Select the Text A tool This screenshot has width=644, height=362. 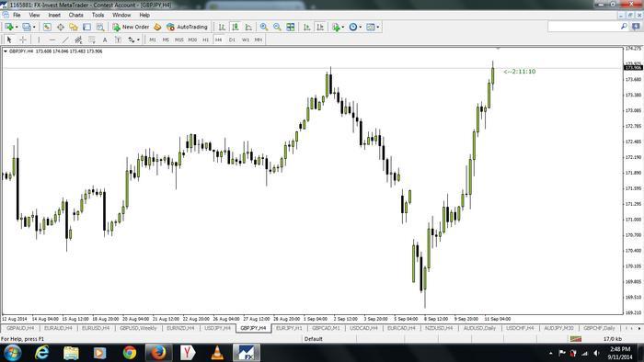[x=105, y=40]
